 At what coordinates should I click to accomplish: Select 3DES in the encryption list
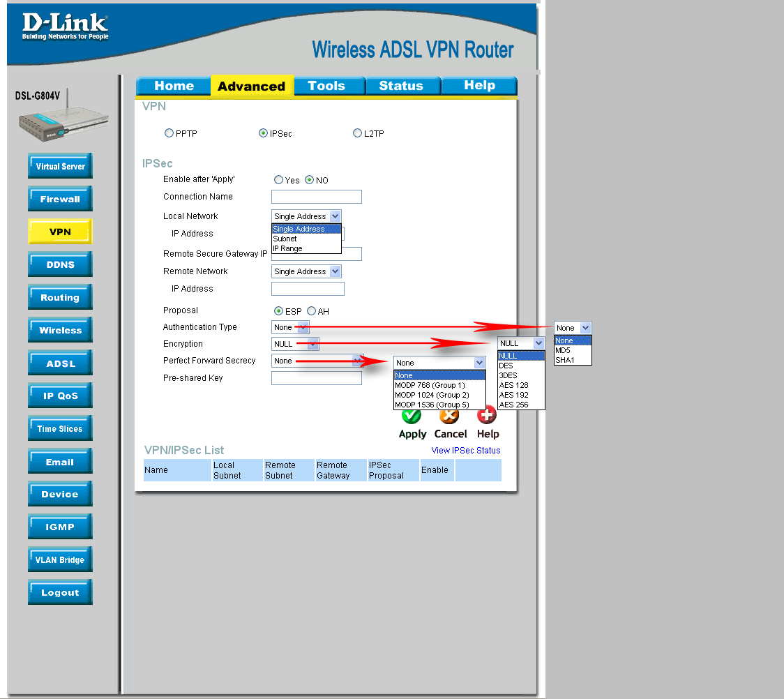[x=521, y=375]
